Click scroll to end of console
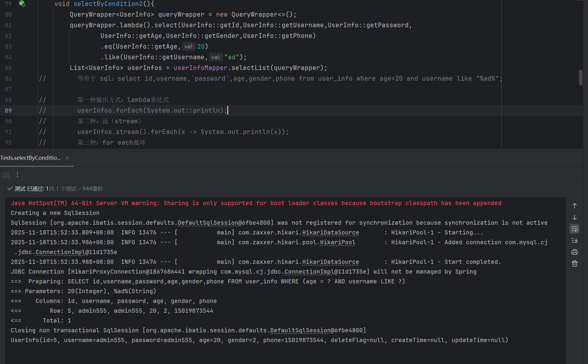 (x=574, y=240)
